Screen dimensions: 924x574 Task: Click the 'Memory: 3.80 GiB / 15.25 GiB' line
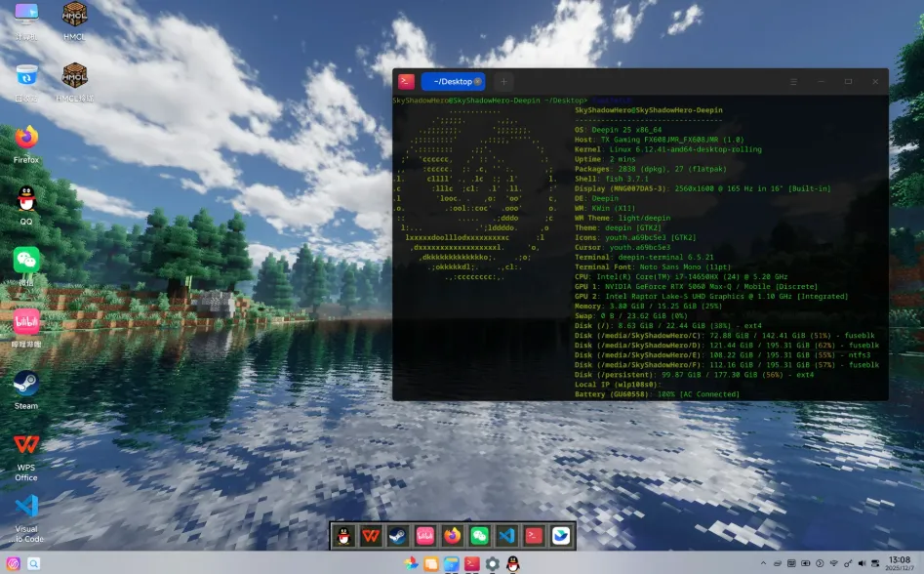[648, 307]
